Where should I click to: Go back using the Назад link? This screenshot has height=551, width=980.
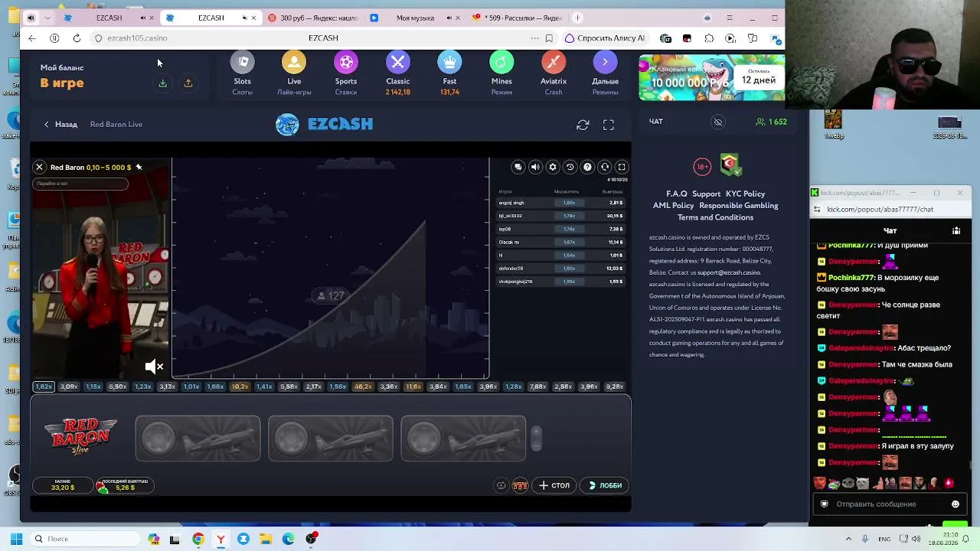click(x=60, y=125)
